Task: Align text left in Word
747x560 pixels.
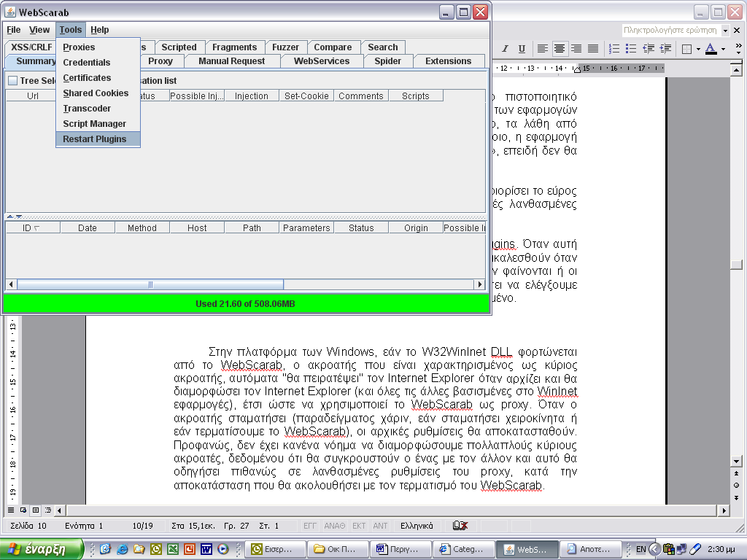Action: click(542, 49)
